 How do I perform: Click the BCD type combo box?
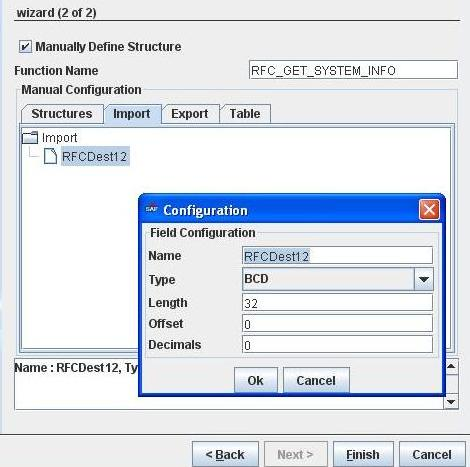click(338, 279)
